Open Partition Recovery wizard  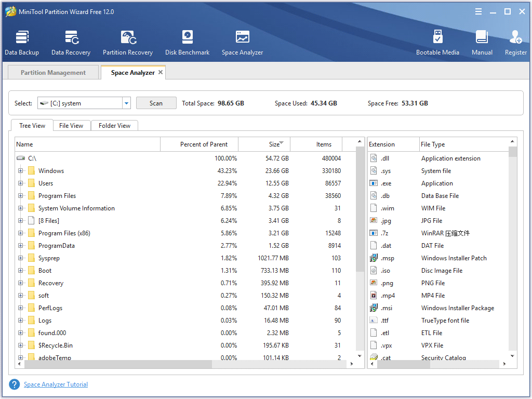click(128, 43)
